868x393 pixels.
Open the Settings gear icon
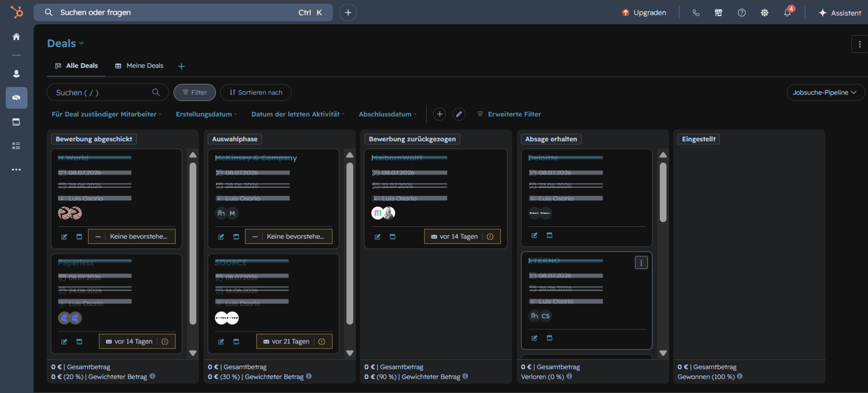click(764, 13)
